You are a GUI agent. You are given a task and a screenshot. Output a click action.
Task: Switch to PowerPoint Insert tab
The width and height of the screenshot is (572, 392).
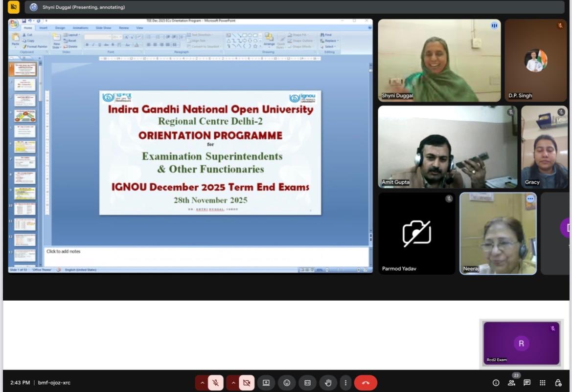pos(44,28)
